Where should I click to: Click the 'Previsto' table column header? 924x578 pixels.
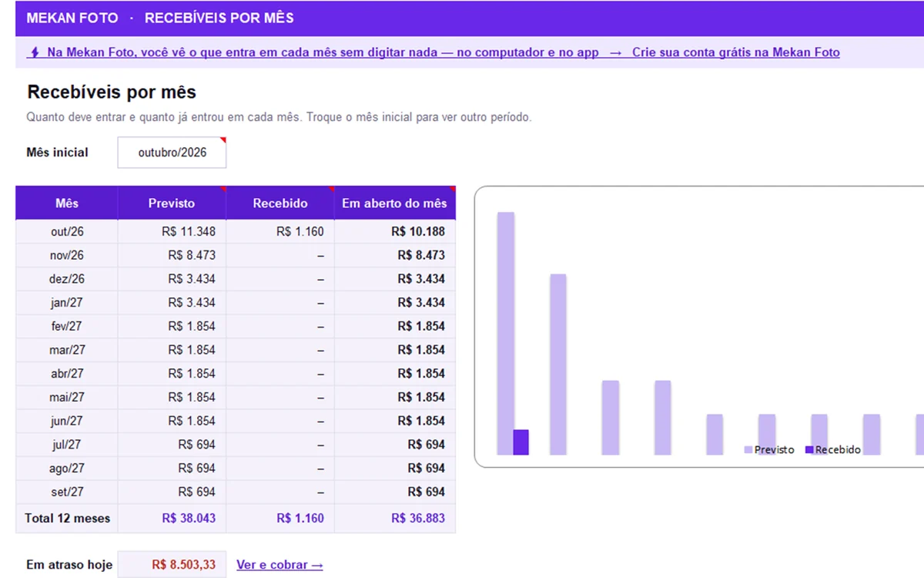coord(172,203)
